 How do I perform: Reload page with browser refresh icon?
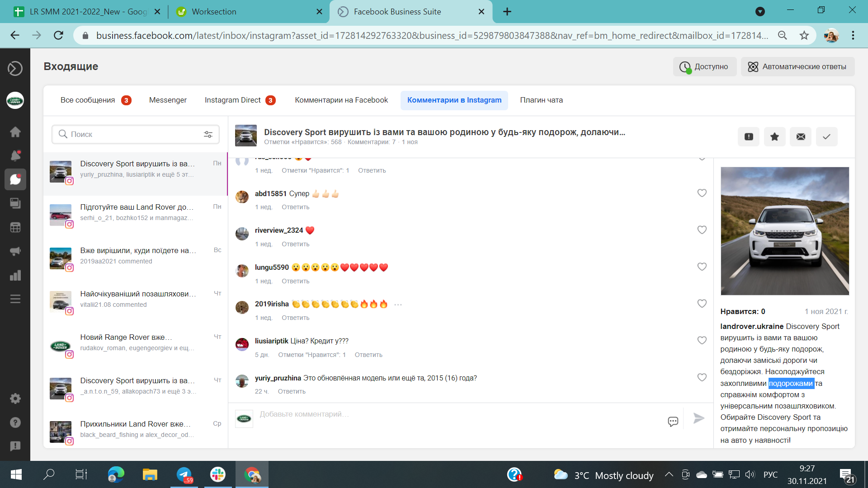point(58,35)
